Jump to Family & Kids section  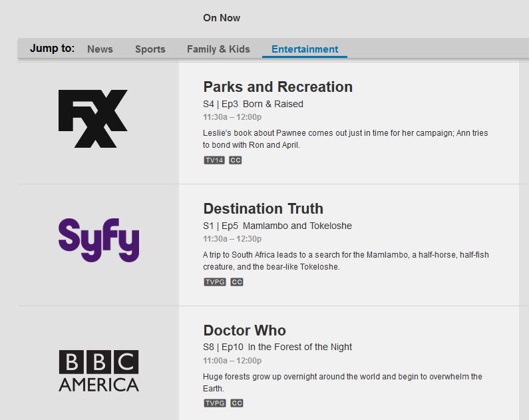coord(218,49)
